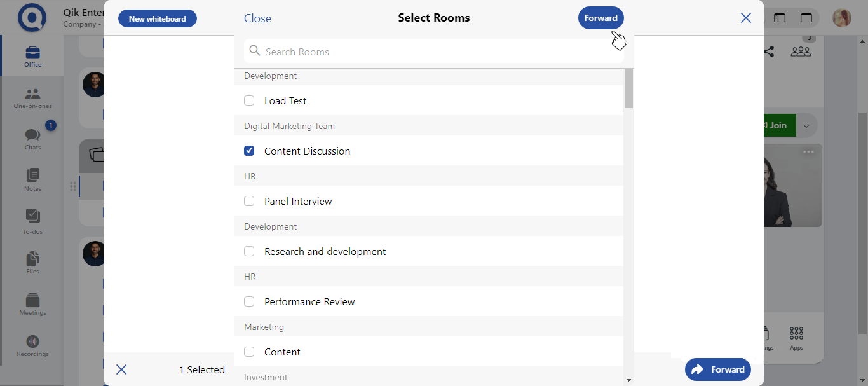868x386 pixels.
Task: Open the Office section in sidebar
Action: (32, 56)
